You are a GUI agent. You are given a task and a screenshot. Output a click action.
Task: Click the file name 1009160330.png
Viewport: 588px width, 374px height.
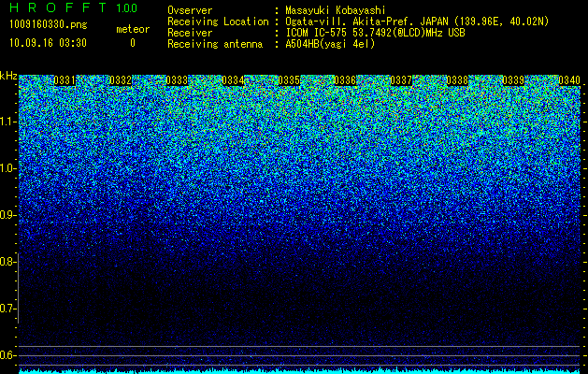[49, 25]
